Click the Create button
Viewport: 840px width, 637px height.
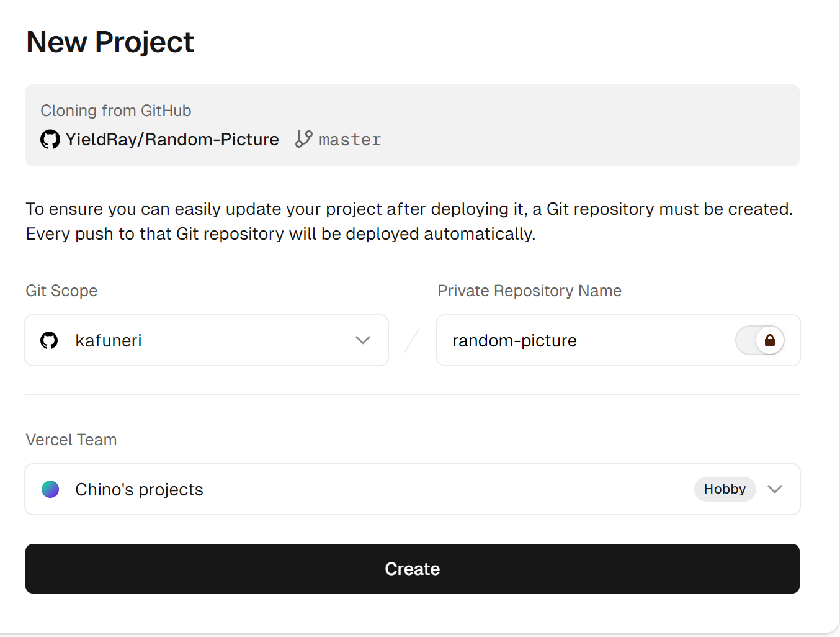pos(413,569)
